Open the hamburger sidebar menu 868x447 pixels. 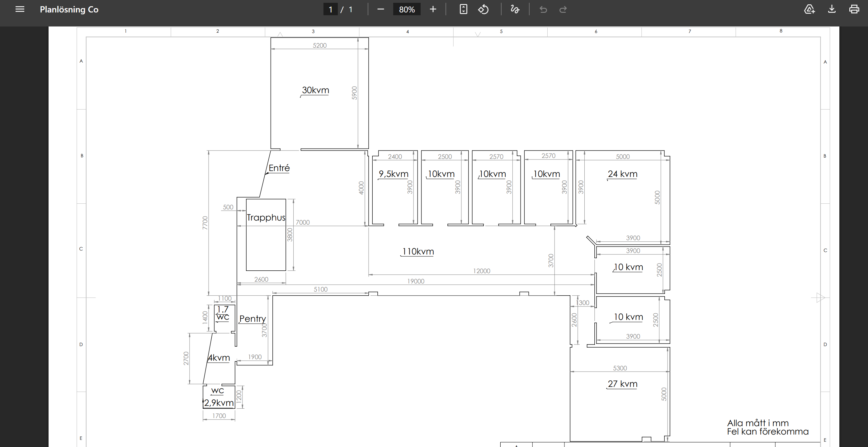[20, 9]
